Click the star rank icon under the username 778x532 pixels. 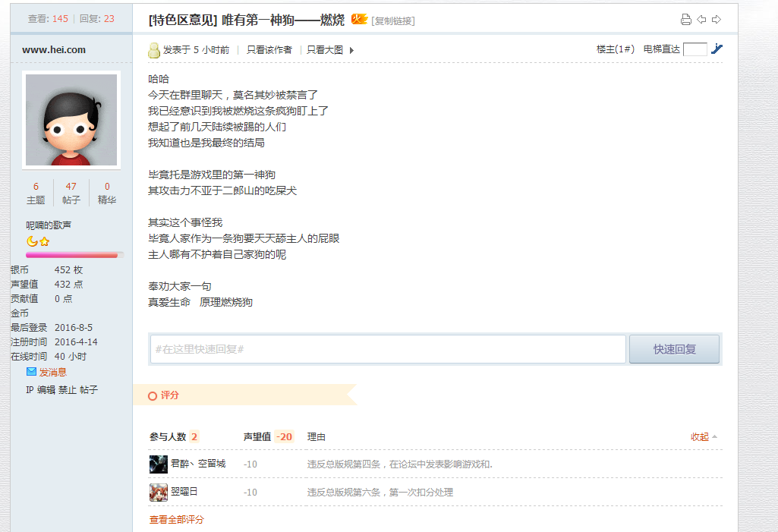point(43,240)
